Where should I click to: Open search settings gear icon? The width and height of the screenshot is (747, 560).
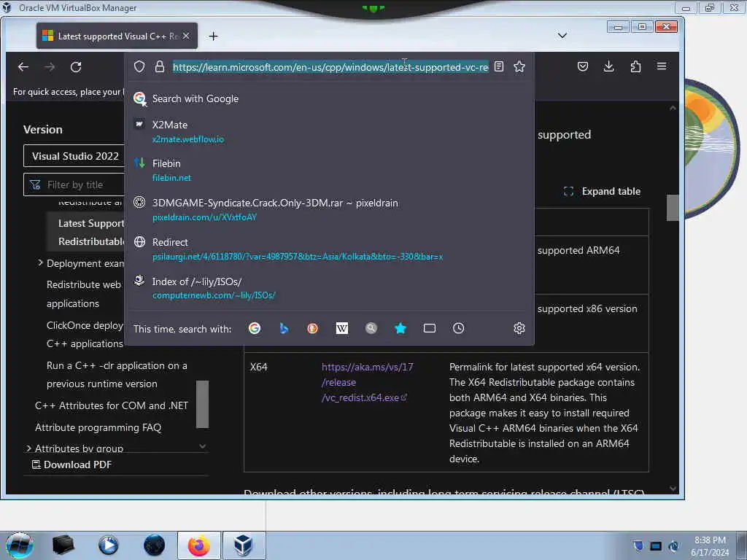click(519, 328)
